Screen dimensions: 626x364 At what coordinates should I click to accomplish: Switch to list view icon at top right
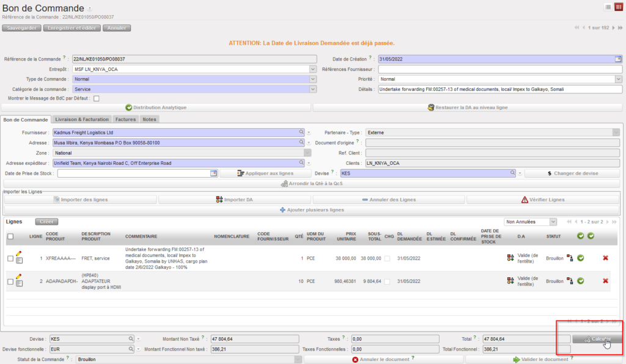coord(608,7)
